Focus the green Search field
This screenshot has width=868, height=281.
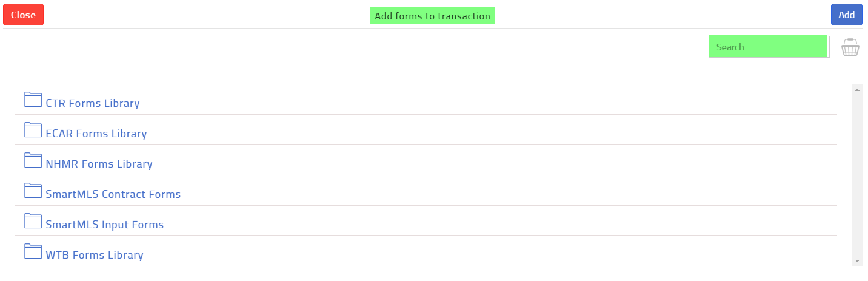769,47
